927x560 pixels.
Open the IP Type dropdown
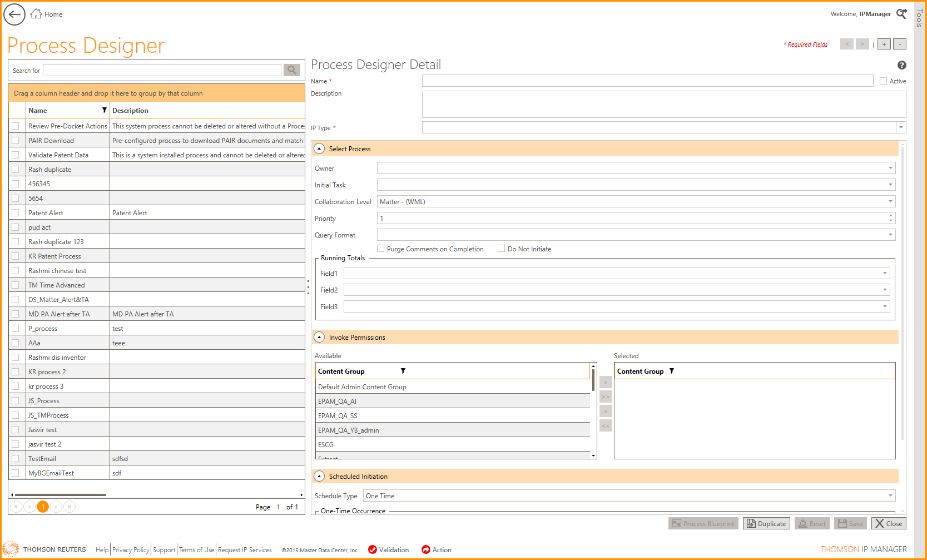click(x=900, y=127)
